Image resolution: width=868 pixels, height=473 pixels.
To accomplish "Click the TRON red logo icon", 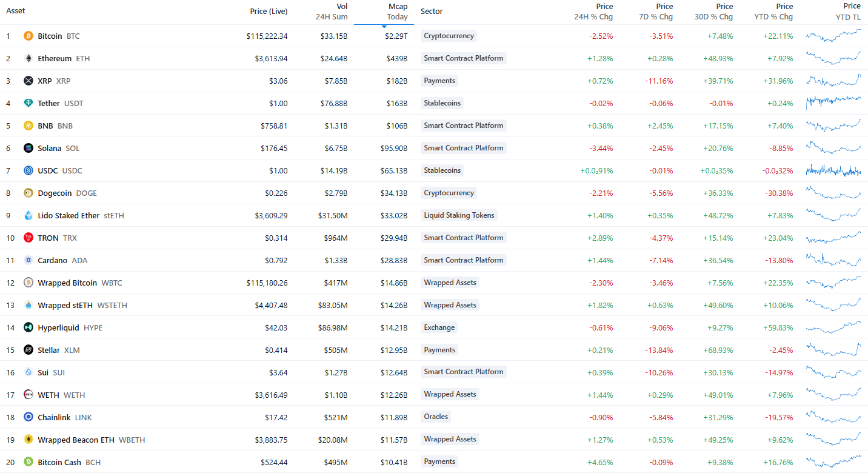I will [x=28, y=238].
